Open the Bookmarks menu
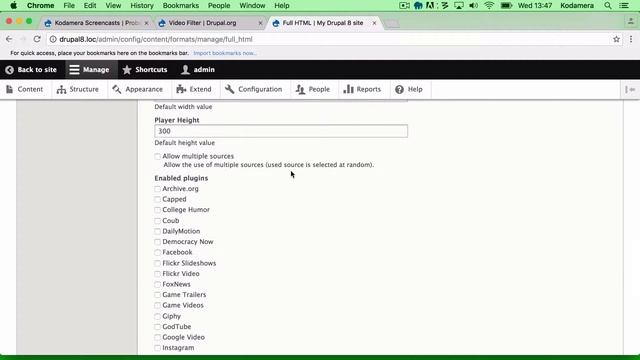The height and width of the screenshot is (360, 640). coord(181,5)
